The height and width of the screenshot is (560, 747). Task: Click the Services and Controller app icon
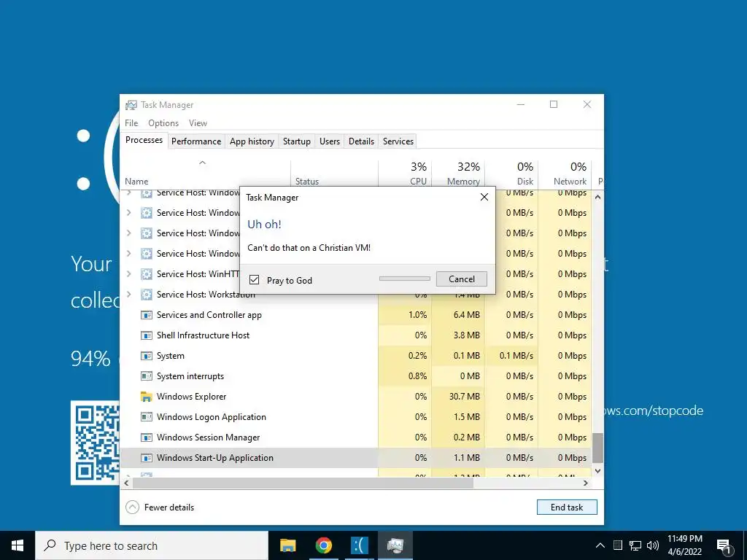146,315
